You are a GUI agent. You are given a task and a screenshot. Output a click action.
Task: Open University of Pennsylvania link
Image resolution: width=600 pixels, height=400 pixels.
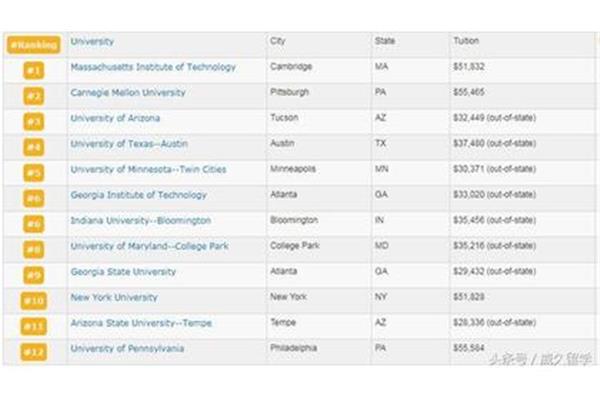(127, 349)
